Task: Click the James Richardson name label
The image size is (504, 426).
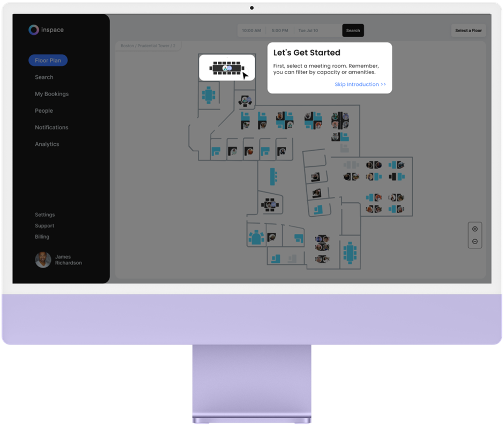Action: tap(68, 260)
